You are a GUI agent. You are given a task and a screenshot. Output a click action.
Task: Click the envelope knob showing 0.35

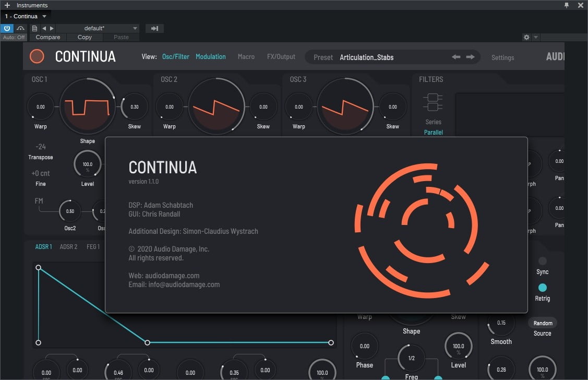point(234,373)
